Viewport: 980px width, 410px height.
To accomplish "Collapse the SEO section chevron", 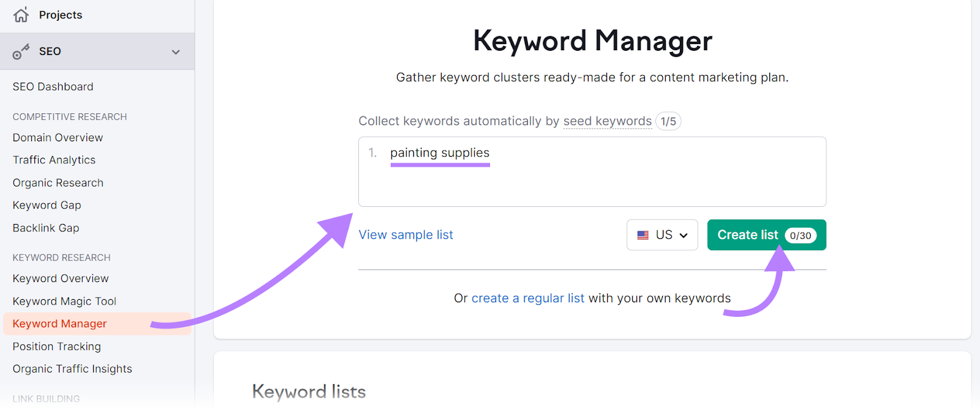I will (176, 51).
